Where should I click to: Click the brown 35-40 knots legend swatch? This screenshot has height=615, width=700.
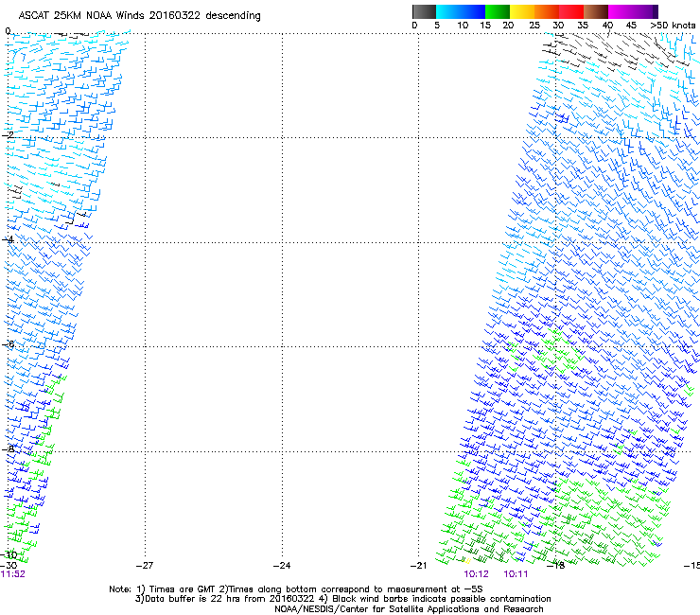[x=596, y=11]
